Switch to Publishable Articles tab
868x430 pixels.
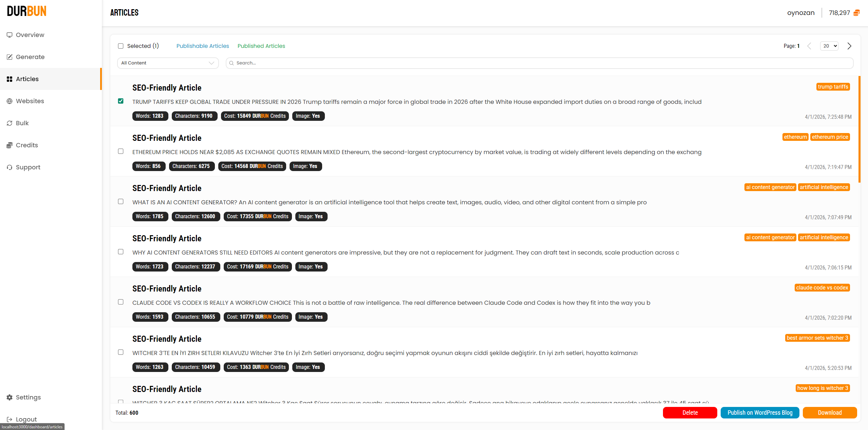203,46
